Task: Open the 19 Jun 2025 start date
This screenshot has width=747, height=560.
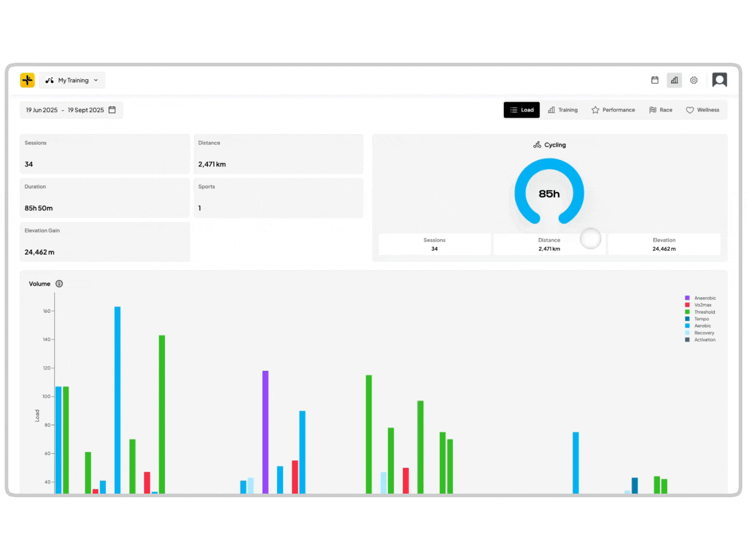Action: (x=42, y=110)
